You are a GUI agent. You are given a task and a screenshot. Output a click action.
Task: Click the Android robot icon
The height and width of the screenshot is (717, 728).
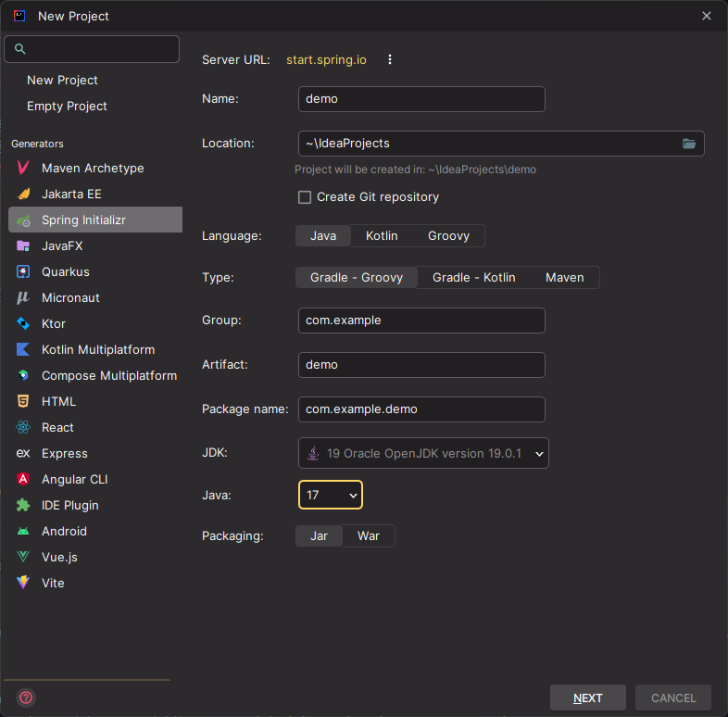pos(23,531)
